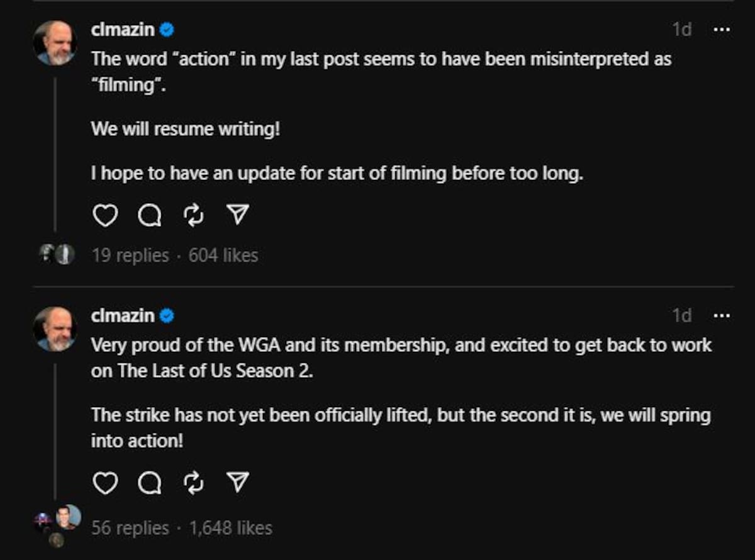Open the more options menu on first post

coord(721,30)
